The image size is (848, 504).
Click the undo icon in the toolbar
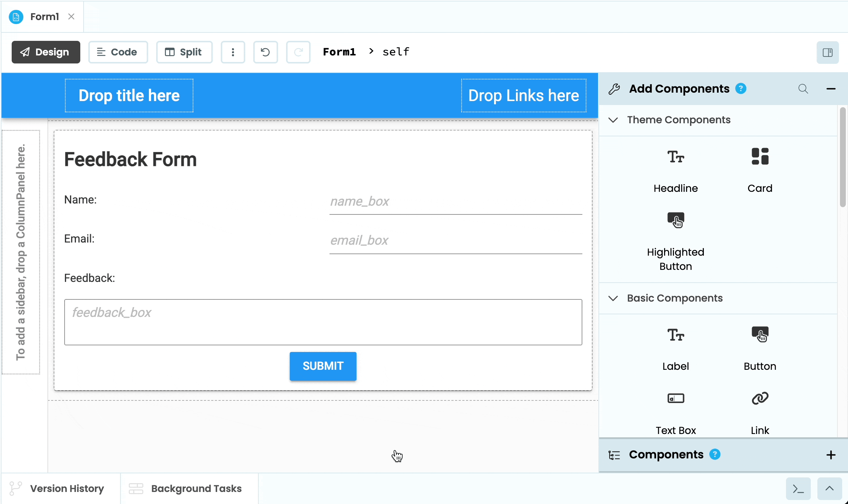pyautogui.click(x=265, y=52)
